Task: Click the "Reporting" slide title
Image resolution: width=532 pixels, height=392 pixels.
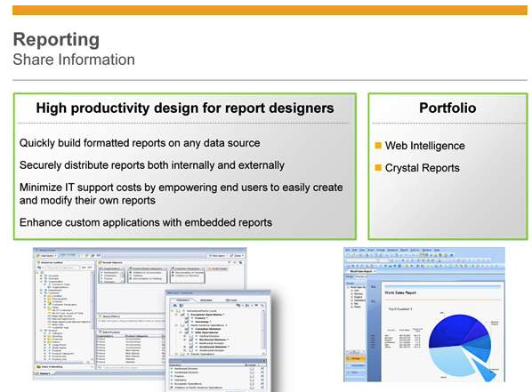Action: tap(56, 40)
